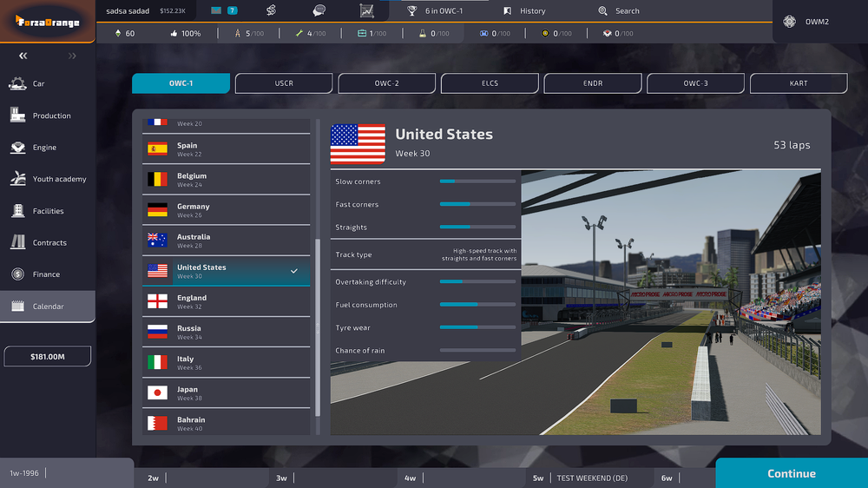The image size is (868, 488).
Task: Select Belgium Week 24 race
Action: pyautogui.click(x=226, y=180)
